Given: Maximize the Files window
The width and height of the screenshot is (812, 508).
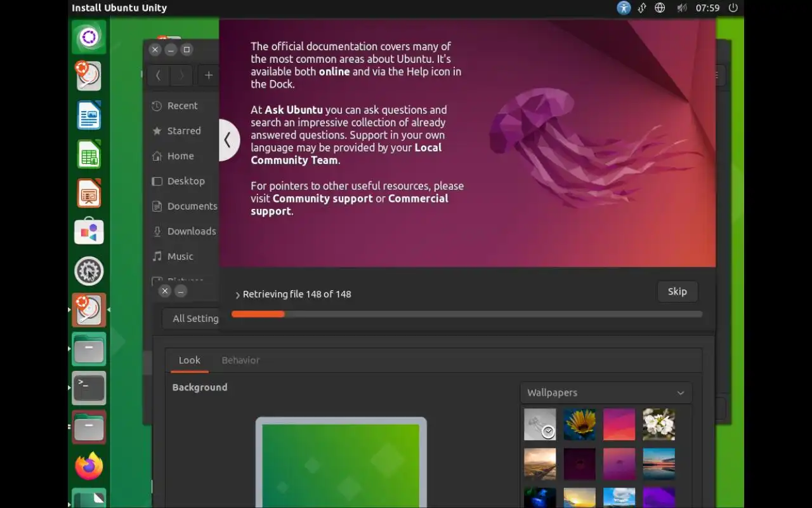Looking at the screenshot, I should (x=187, y=50).
